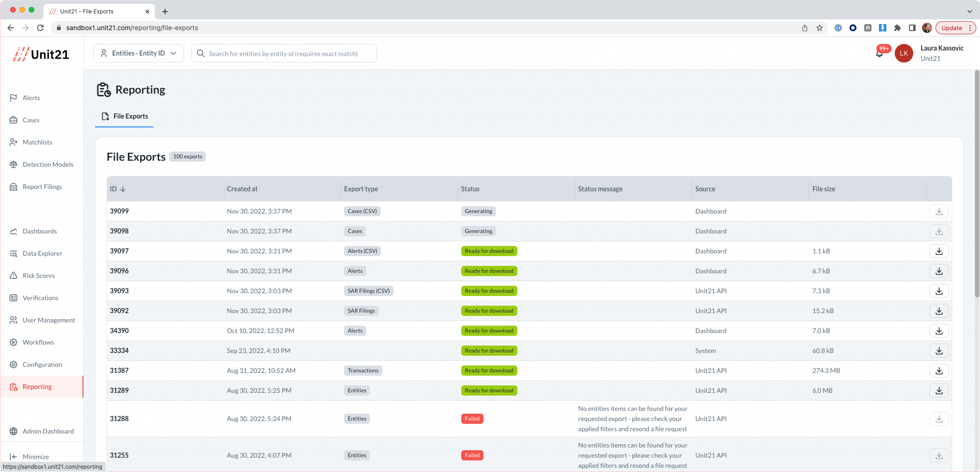
Task: Go to Cases in sidebar
Action: (x=31, y=120)
